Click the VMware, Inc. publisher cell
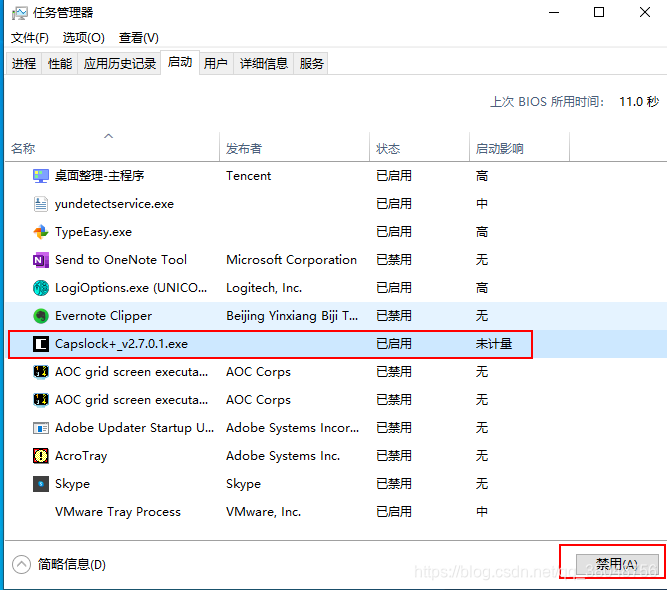Image resolution: width=667 pixels, height=590 pixels. (264, 512)
